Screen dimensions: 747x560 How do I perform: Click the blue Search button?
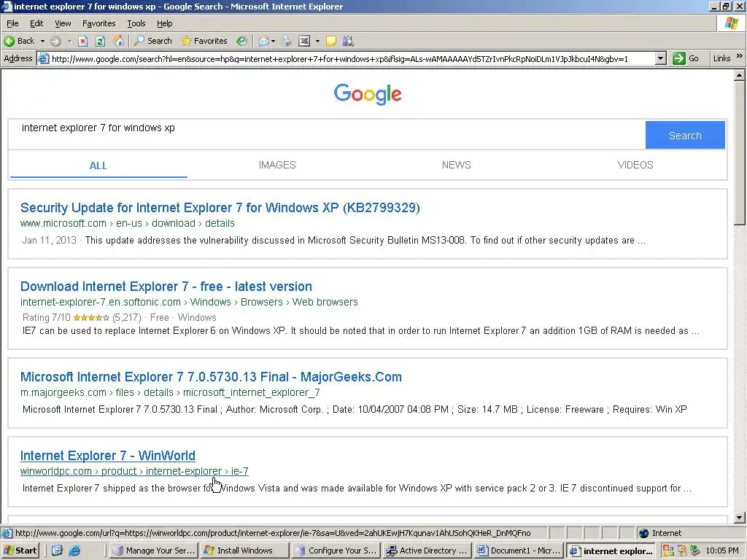click(x=685, y=135)
